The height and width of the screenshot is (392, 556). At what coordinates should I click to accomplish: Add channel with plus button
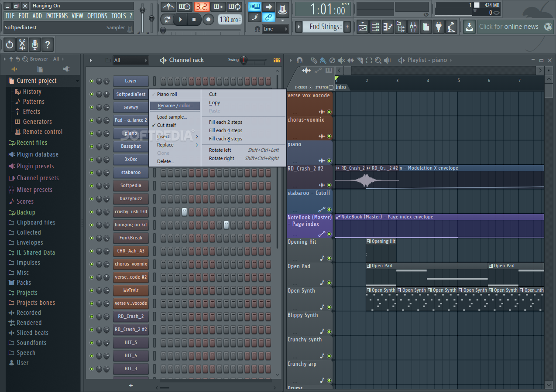[131, 385]
